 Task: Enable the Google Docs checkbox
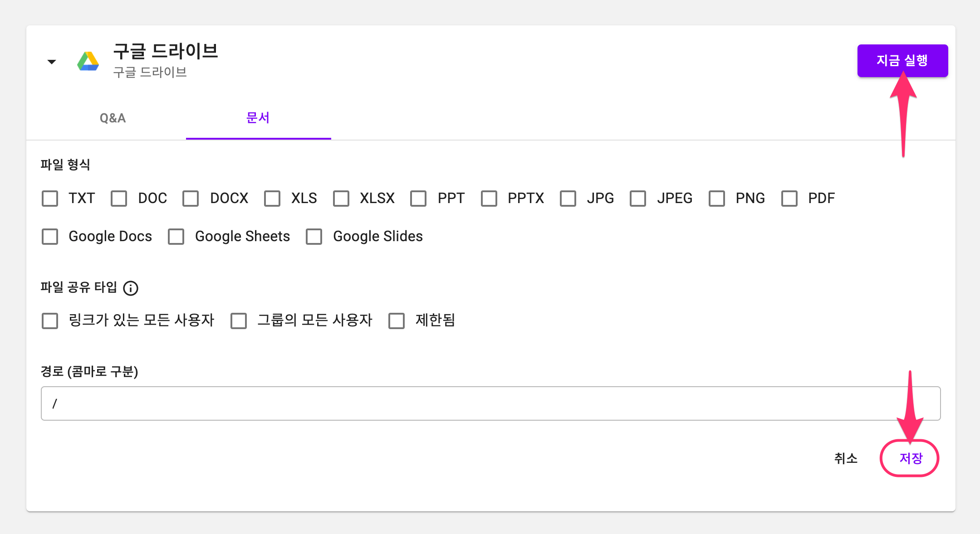50,237
